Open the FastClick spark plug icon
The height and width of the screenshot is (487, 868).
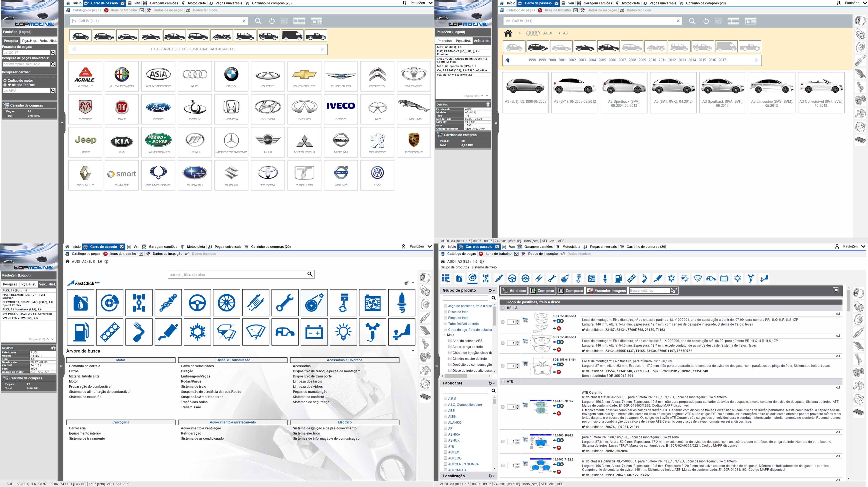[x=402, y=303]
